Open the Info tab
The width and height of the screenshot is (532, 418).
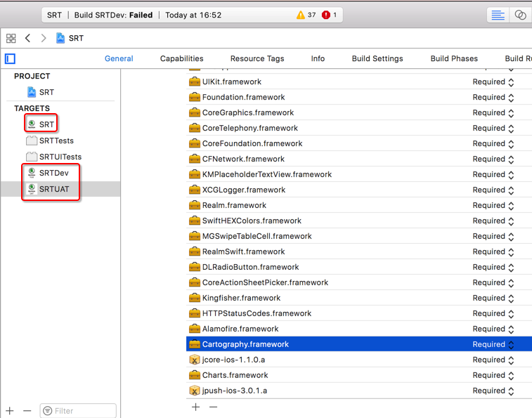318,58
